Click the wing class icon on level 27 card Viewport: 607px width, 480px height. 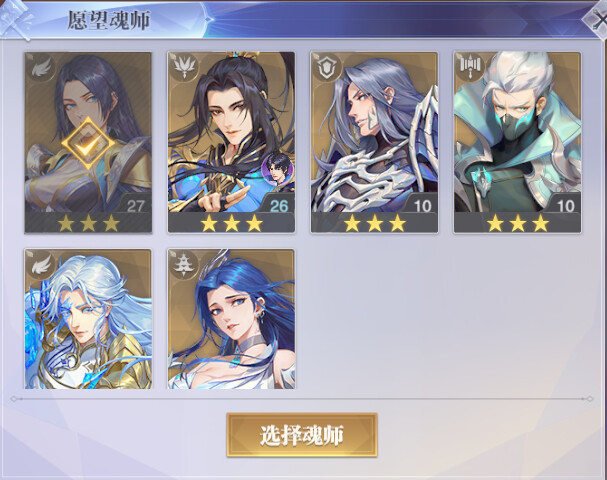(x=41, y=68)
